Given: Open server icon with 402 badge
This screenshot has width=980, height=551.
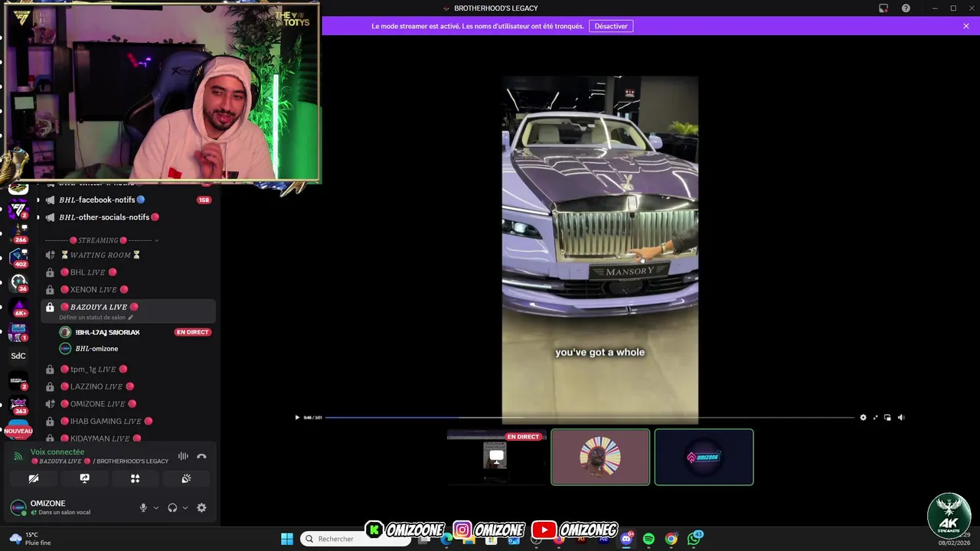Looking at the screenshot, I should pyautogui.click(x=18, y=256).
